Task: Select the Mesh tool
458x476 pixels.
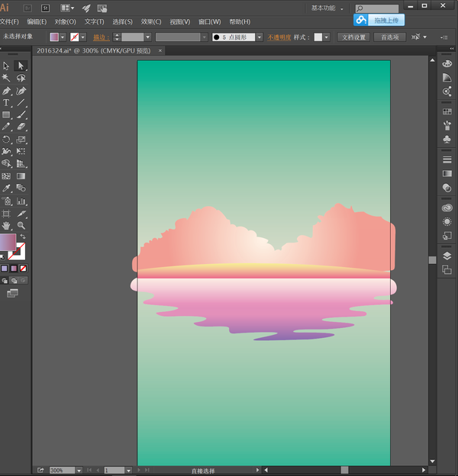Action: tap(6, 176)
